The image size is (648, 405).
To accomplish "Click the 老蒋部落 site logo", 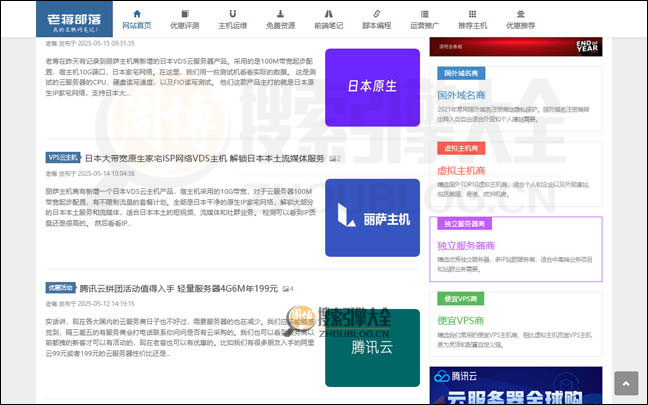I will coord(74,19).
